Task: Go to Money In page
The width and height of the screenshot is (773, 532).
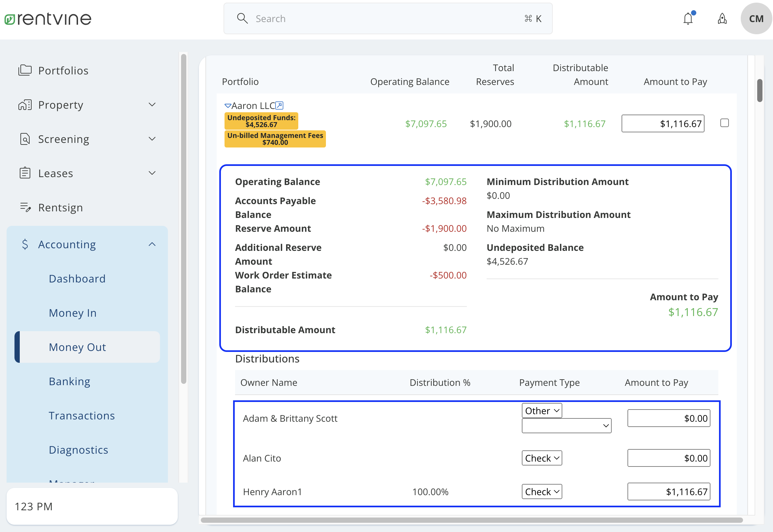Action: click(x=73, y=313)
